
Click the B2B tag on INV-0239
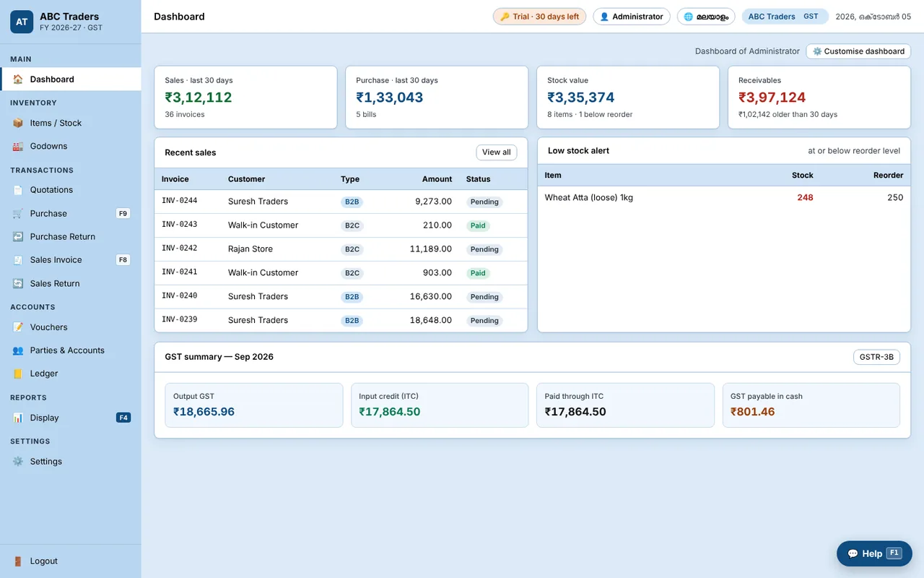coord(352,321)
